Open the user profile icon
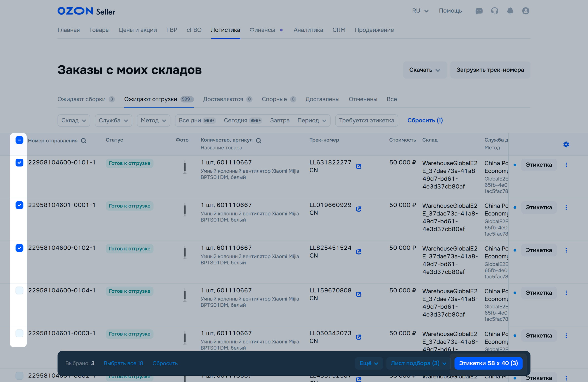The width and height of the screenshot is (588, 382). (526, 11)
